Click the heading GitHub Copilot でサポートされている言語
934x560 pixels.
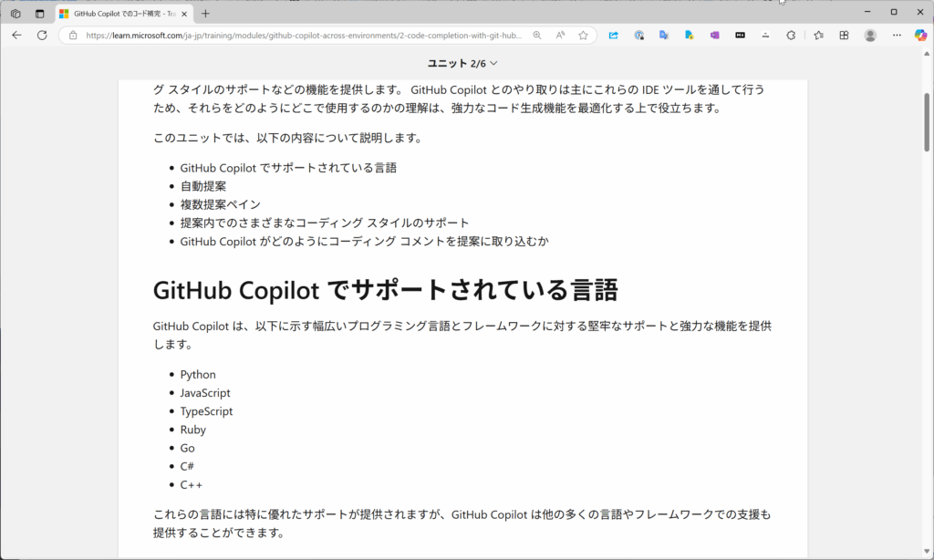point(386,290)
